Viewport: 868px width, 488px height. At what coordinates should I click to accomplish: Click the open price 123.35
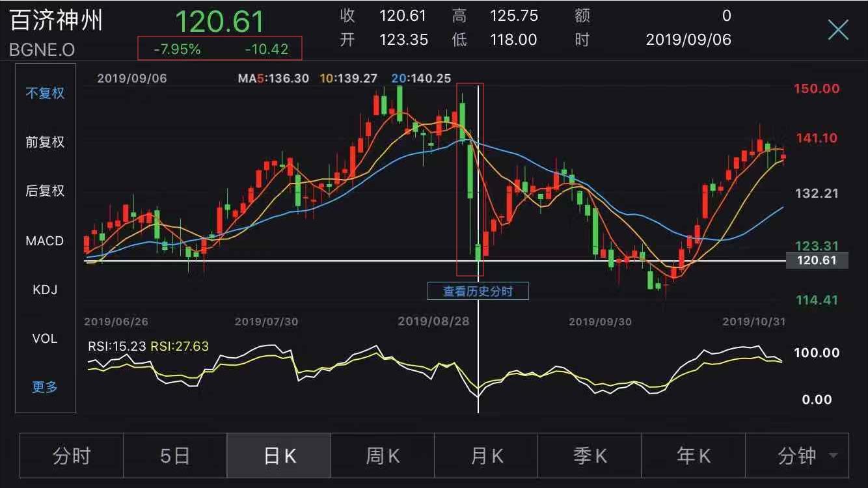click(x=403, y=40)
